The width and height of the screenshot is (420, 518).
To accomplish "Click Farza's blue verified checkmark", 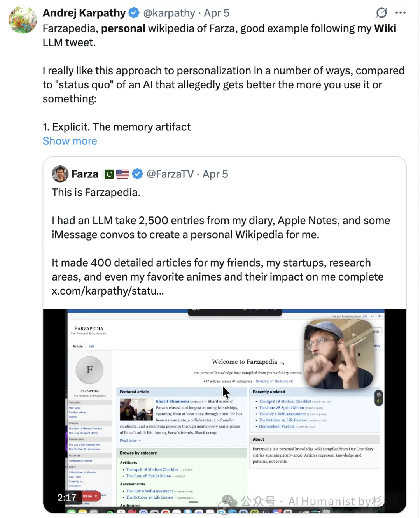I will 137,174.
